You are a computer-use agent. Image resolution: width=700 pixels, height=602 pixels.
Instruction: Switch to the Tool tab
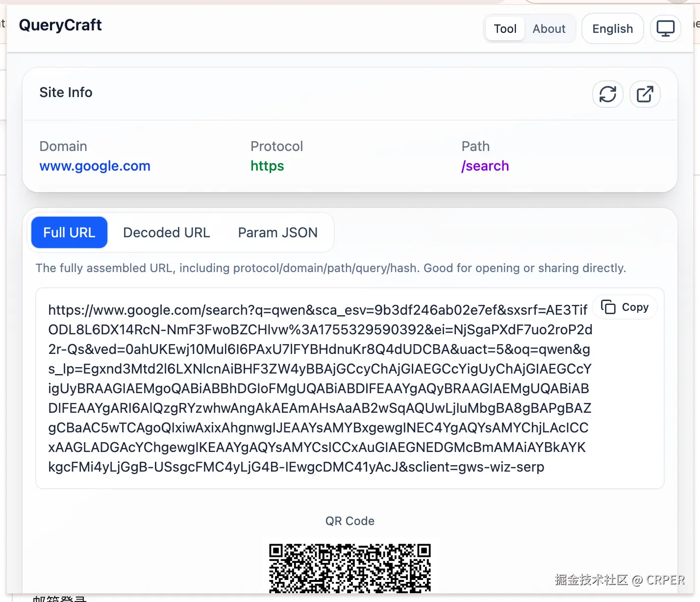505,29
